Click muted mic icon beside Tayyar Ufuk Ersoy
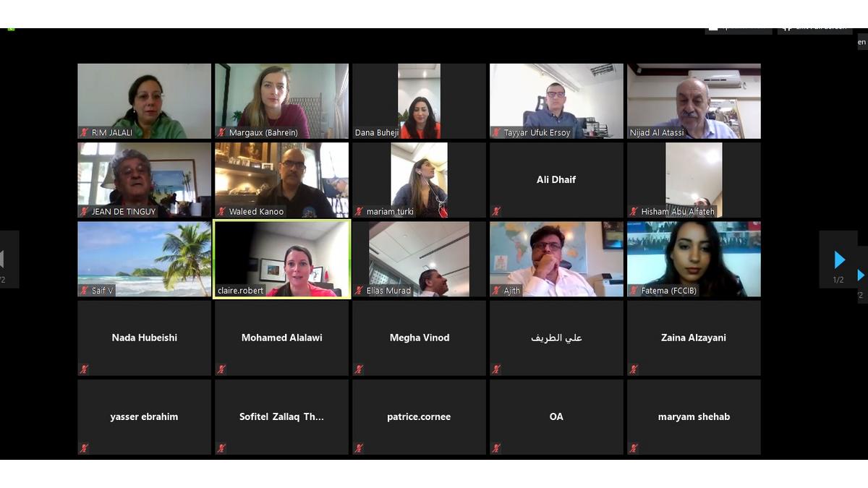Screen dimensions: 868x488 click(x=496, y=133)
